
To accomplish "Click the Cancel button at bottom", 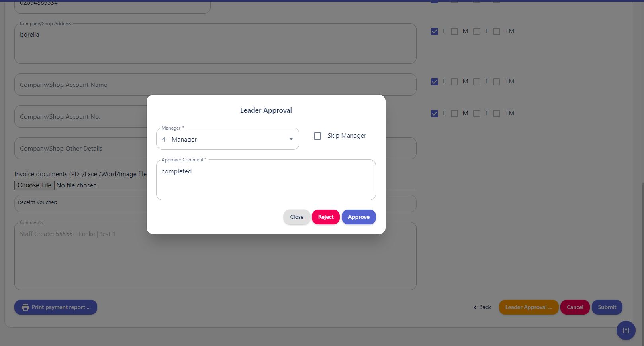I will click(575, 307).
